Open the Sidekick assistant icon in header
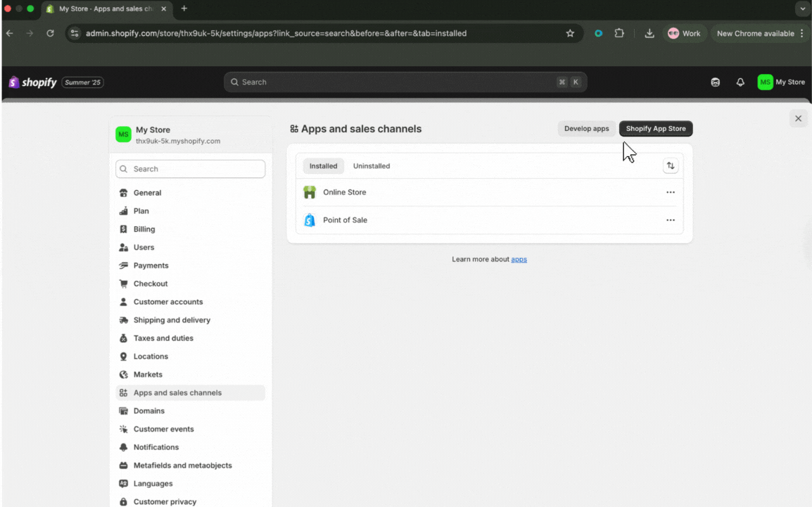This screenshot has width=812, height=507. coord(715,82)
